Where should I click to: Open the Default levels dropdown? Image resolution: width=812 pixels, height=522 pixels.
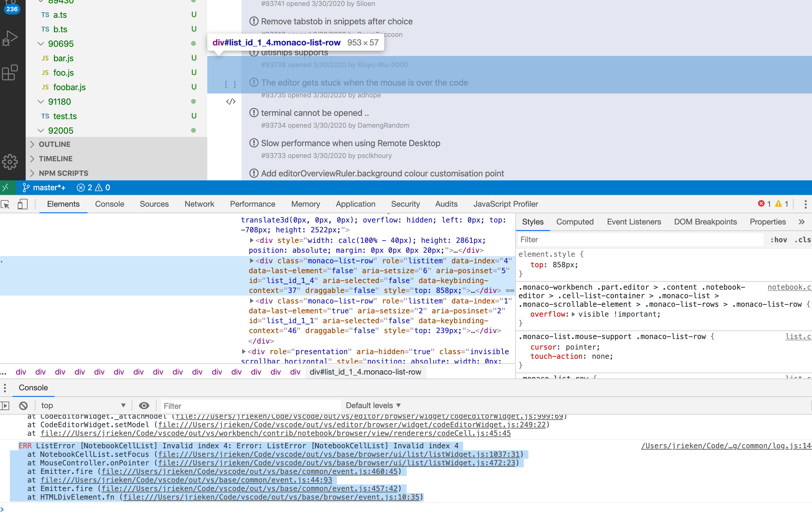[x=373, y=405]
